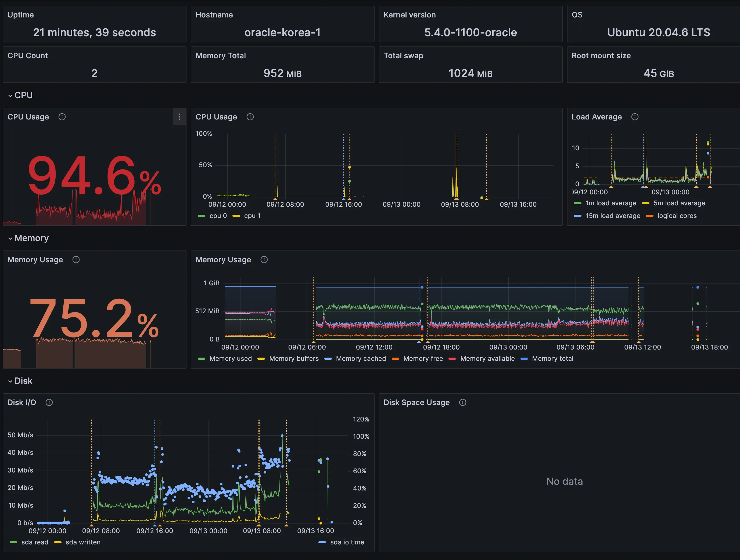Click the Hostname oracle-korea-1 stat value
The image size is (740, 560).
pos(282,32)
